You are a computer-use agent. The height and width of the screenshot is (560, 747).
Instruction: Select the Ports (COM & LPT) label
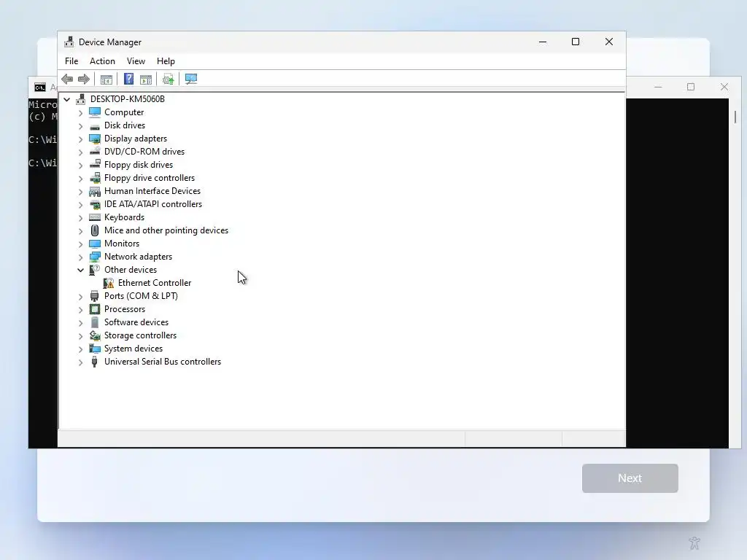tap(141, 296)
